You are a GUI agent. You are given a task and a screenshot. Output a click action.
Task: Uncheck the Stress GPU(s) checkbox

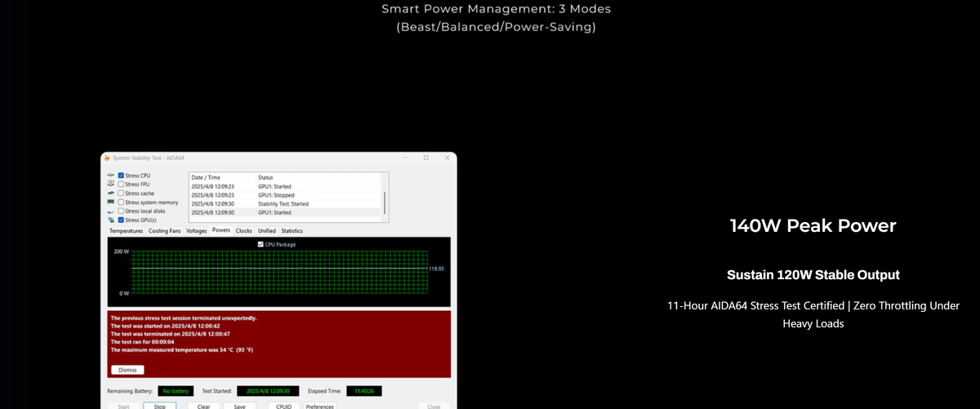click(121, 220)
